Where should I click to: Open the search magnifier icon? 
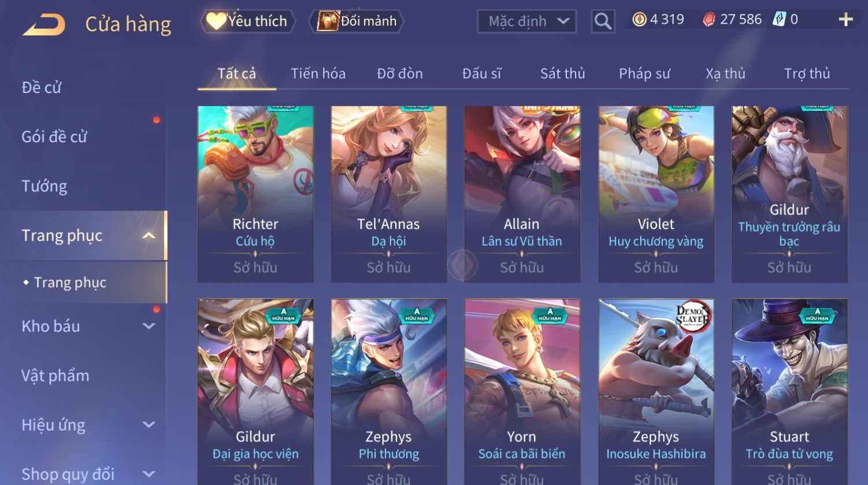point(603,21)
